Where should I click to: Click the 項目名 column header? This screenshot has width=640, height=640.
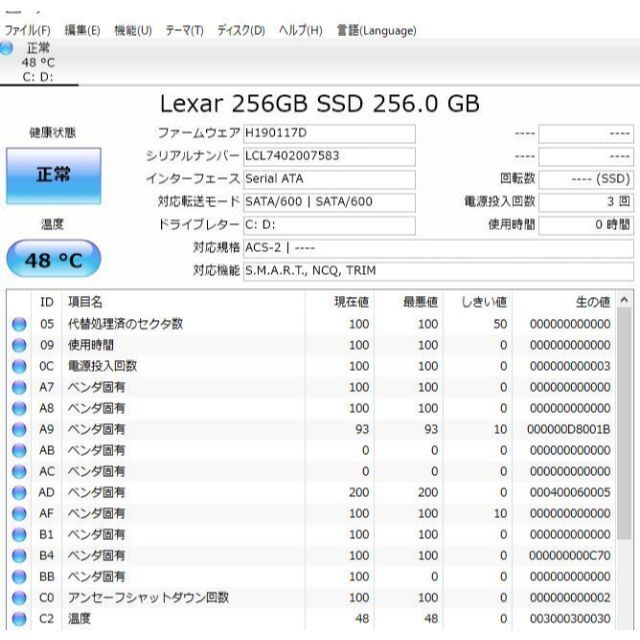(183, 302)
